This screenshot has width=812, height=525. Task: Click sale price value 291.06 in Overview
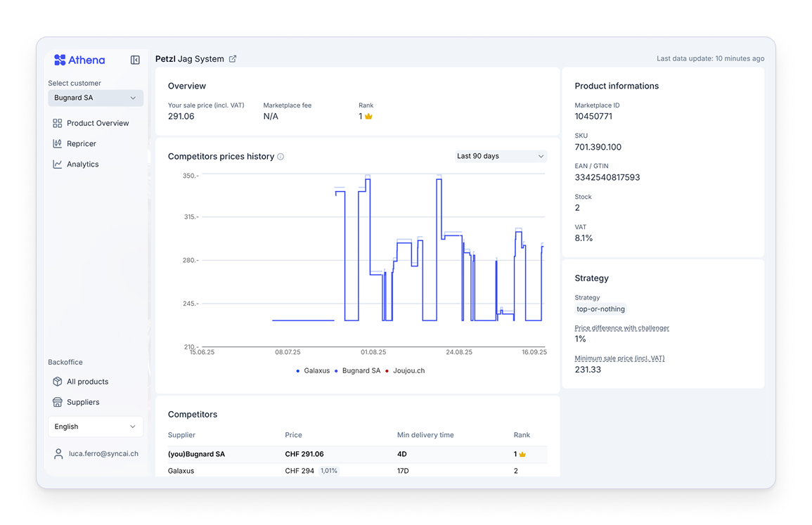click(x=181, y=117)
